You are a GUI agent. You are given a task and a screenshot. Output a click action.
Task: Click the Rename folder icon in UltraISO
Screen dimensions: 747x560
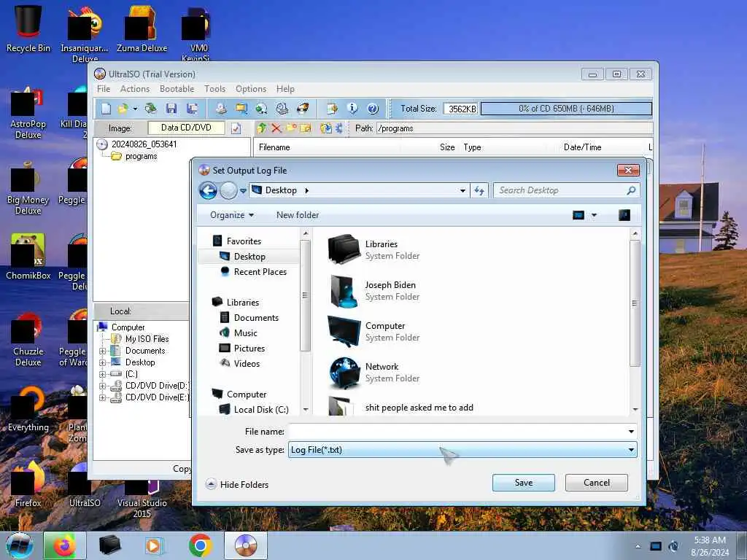306,128
